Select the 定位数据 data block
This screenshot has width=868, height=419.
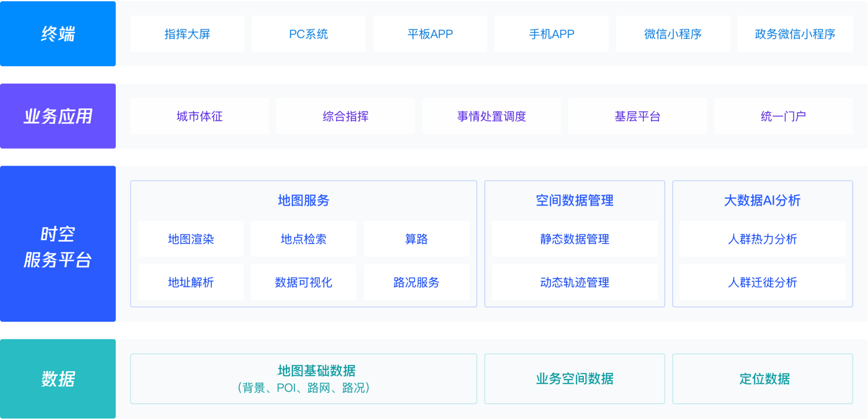pos(762,379)
